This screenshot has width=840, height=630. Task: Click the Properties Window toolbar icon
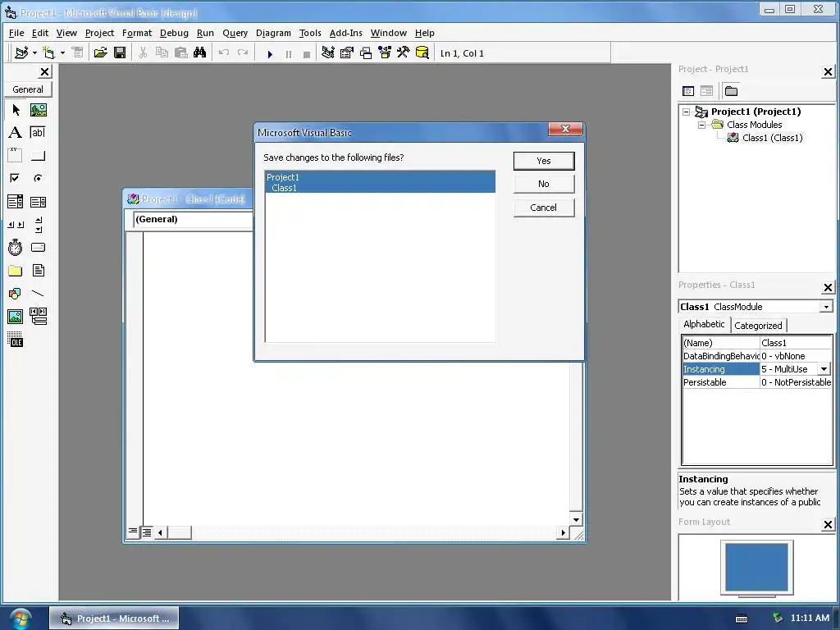(347, 52)
